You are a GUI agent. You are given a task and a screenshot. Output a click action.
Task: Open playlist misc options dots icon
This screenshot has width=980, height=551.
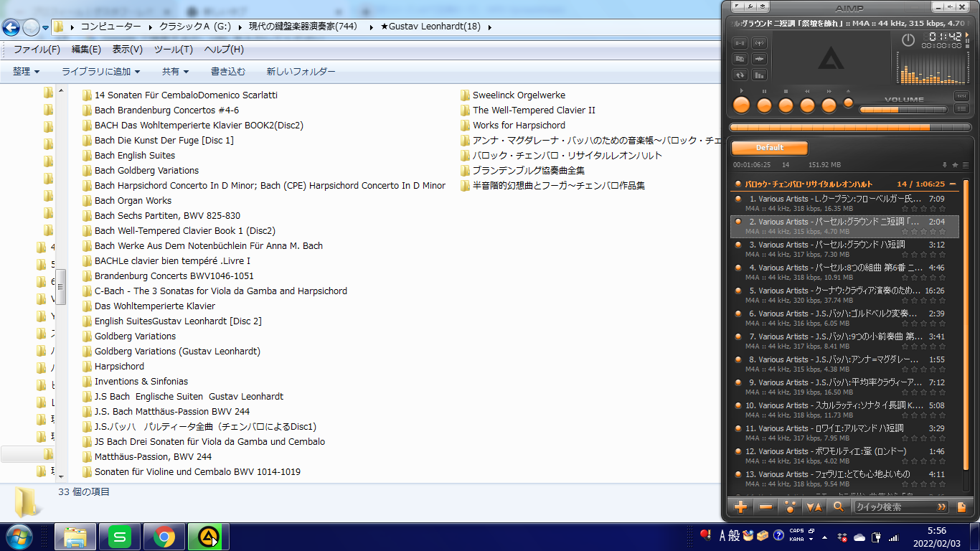point(790,507)
